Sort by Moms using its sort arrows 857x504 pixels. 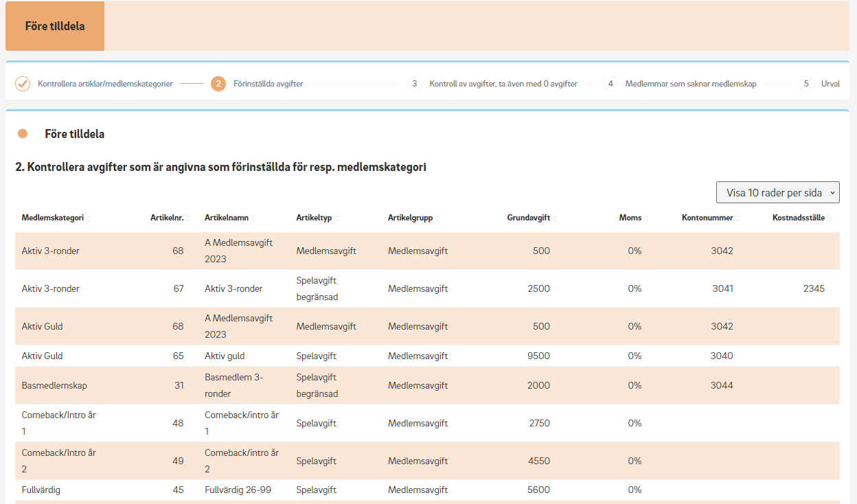pyautogui.click(x=646, y=218)
